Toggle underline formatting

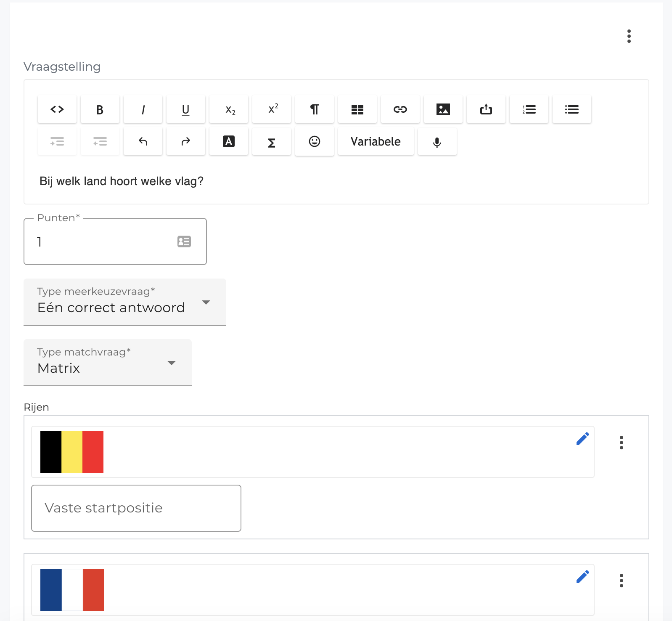[x=186, y=109]
